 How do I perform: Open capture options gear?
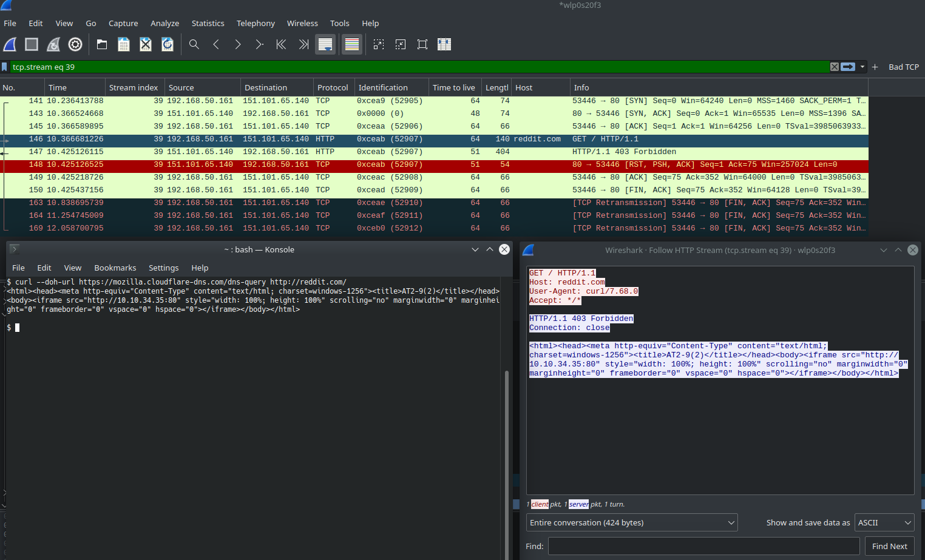pyautogui.click(x=75, y=44)
